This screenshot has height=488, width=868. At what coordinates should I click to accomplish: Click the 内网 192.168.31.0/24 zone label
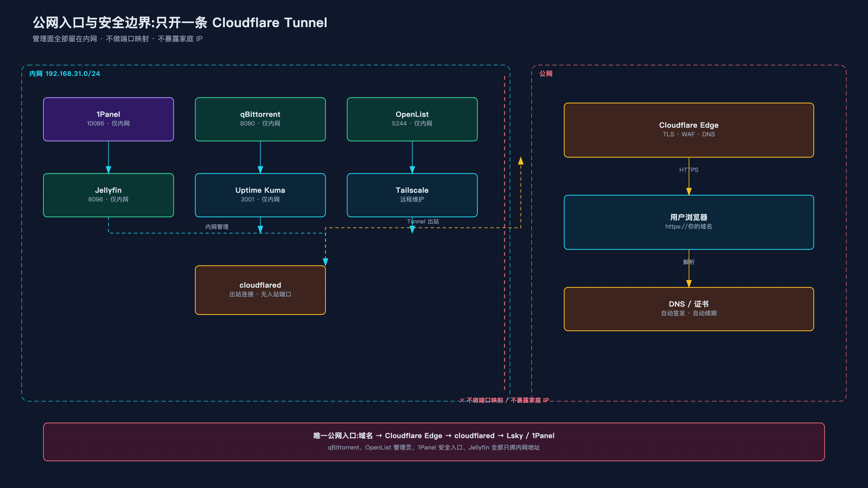pyautogui.click(x=65, y=73)
